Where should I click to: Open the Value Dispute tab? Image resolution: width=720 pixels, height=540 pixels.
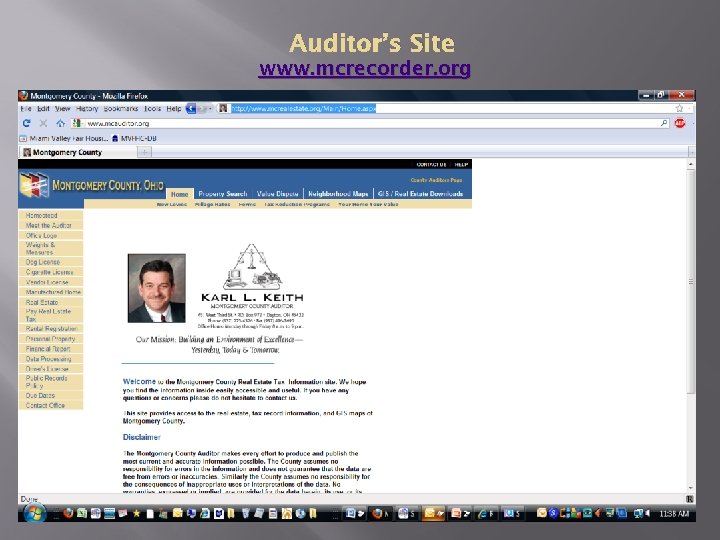(x=277, y=194)
